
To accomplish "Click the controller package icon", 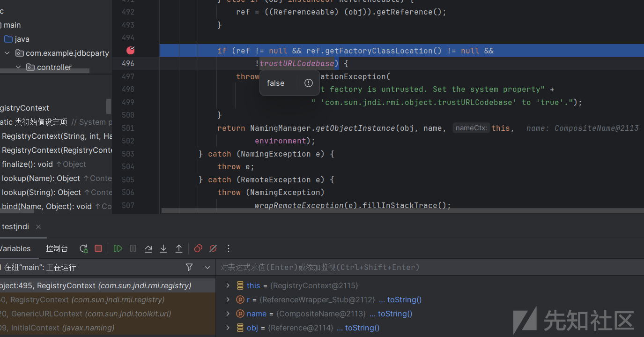I will pyautogui.click(x=31, y=67).
